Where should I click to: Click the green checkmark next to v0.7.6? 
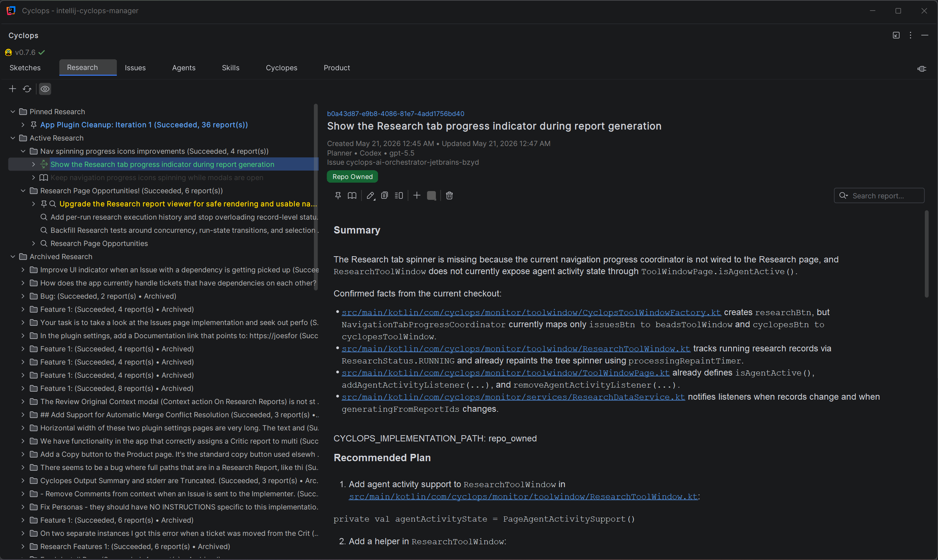(41, 52)
